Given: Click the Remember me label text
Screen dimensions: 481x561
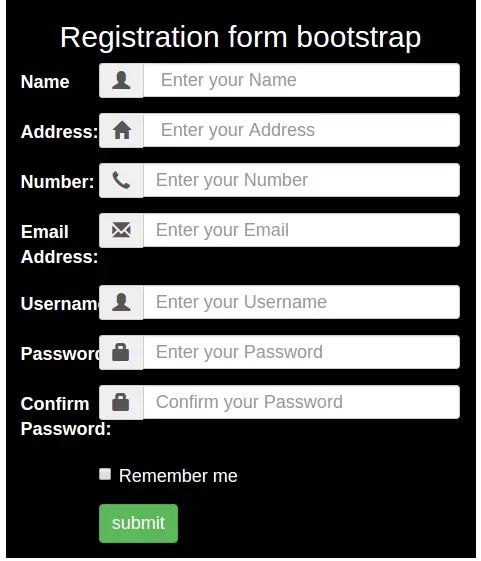Looking at the screenshot, I should click(178, 476).
